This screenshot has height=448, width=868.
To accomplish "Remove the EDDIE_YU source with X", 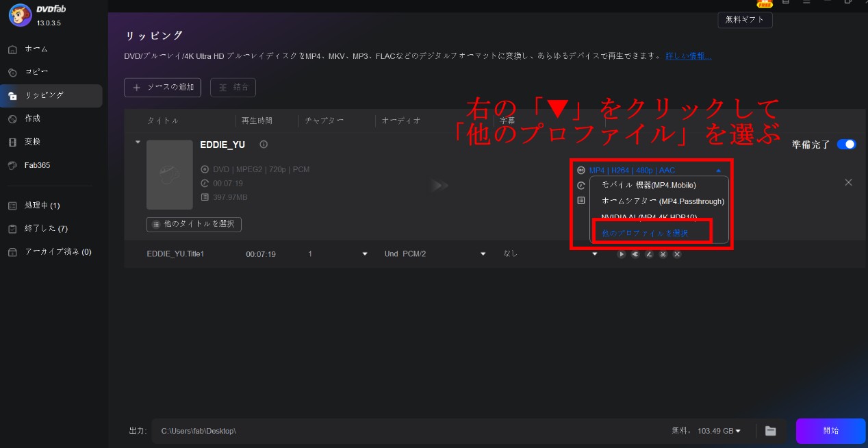I will coord(848,182).
